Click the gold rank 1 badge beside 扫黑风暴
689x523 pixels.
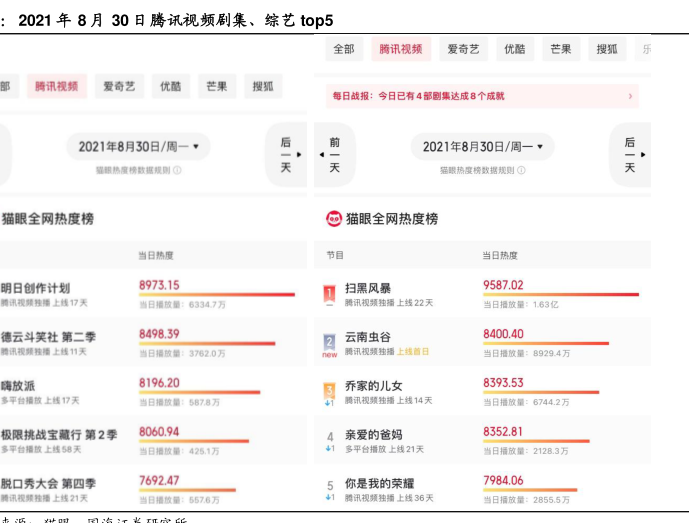(330, 294)
